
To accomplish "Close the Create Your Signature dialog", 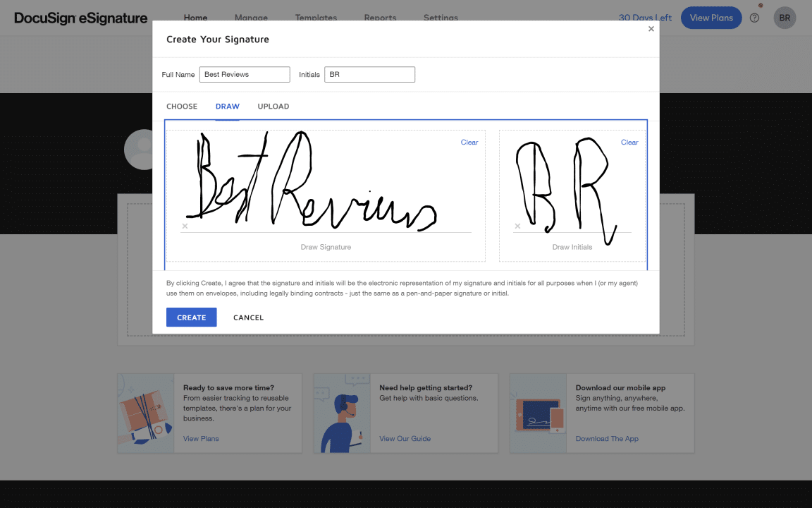I will (x=651, y=29).
